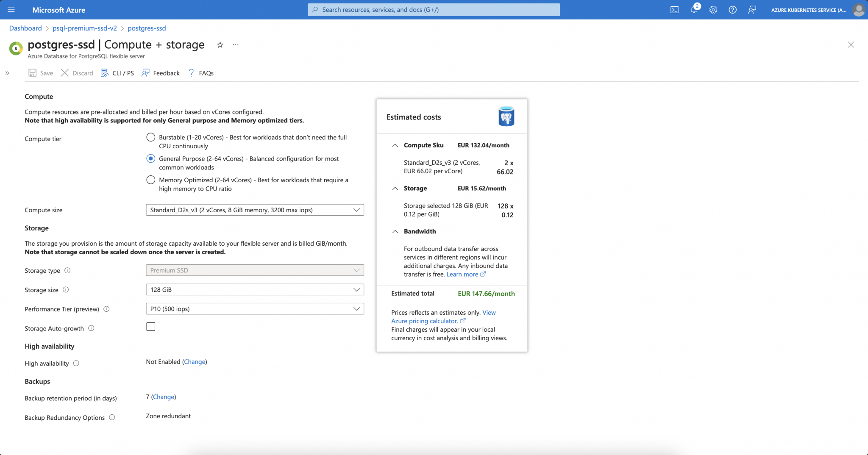This screenshot has width=868, height=455.
Task: Change the High availability setting
Action: (195, 361)
